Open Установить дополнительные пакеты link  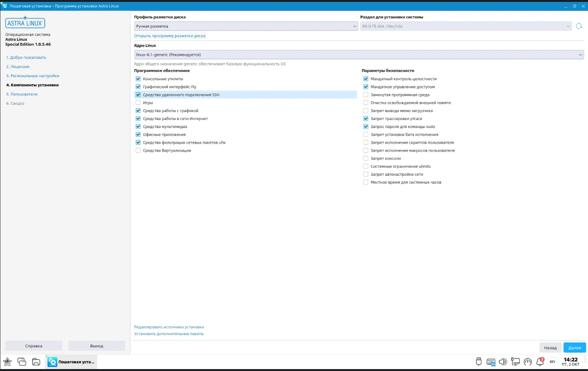tap(169, 334)
